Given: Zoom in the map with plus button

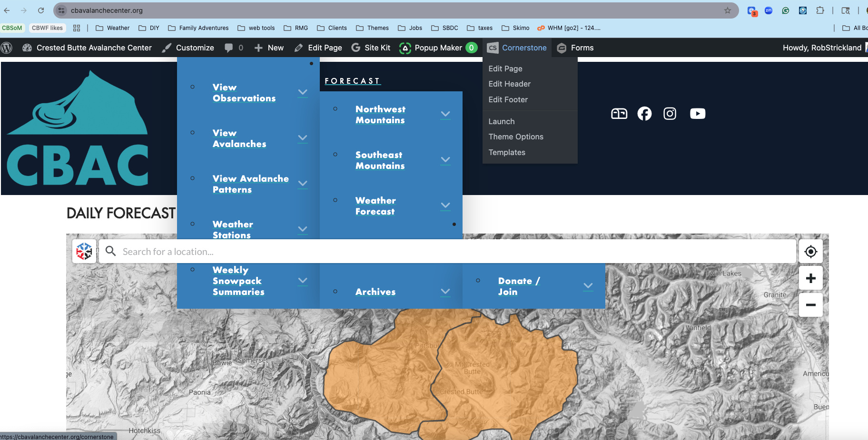Looking at the screenshot, I should coord(810,278).
